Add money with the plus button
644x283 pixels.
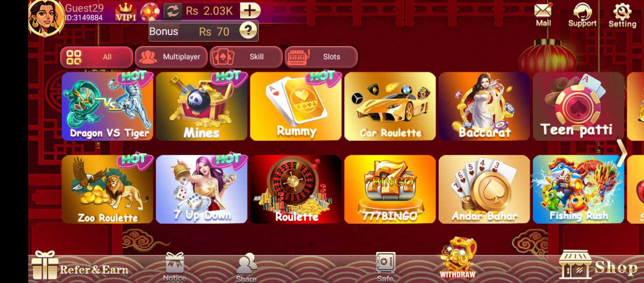coord(250,10)
